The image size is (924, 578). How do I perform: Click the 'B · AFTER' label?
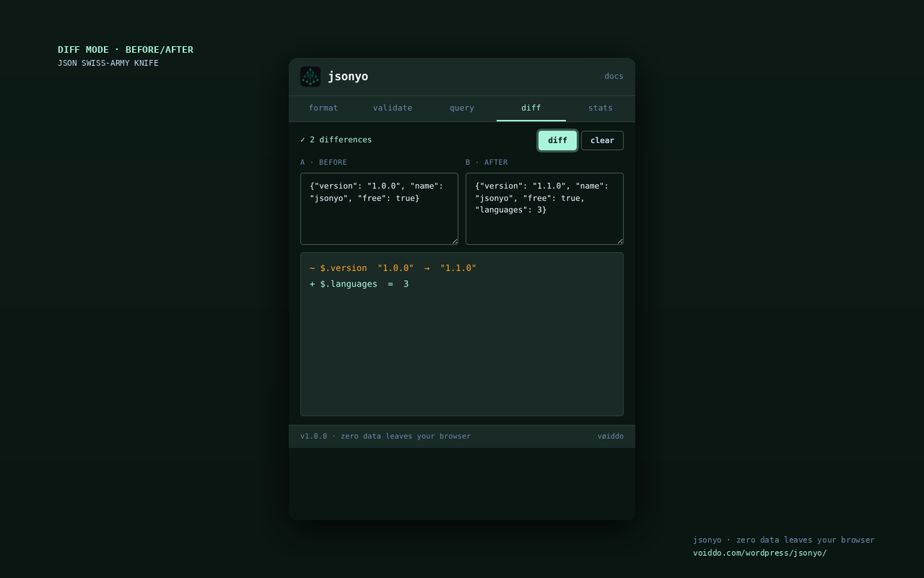click(x=487, y=163)
